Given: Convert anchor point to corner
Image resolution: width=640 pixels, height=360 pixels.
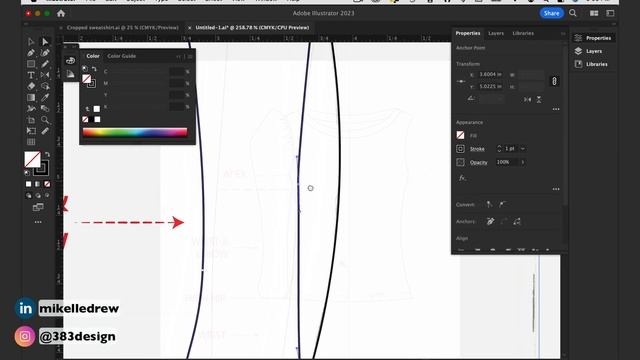Looking at the screenshot, I should [x=489, y=204].
